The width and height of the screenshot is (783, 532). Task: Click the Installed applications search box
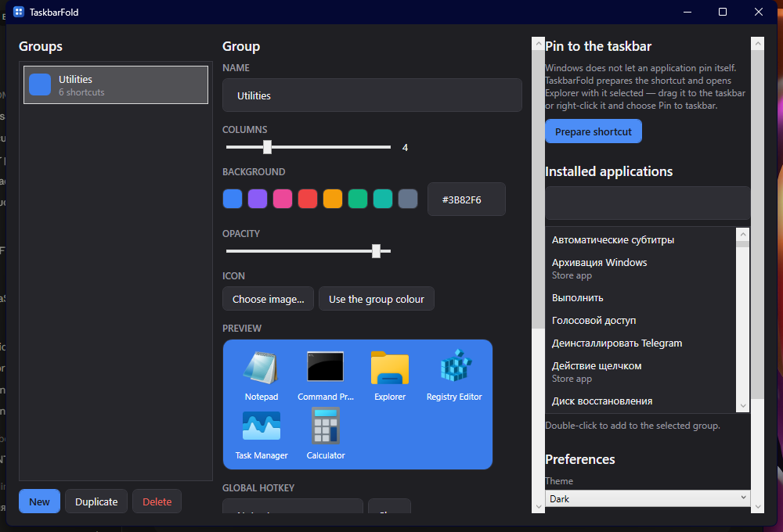click(648, 203)
